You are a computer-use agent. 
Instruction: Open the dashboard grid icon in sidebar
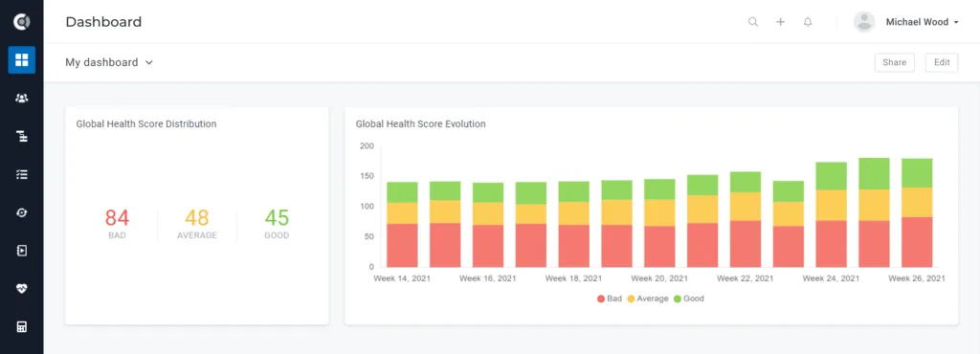pyautogui.click(x=22, y=60)
